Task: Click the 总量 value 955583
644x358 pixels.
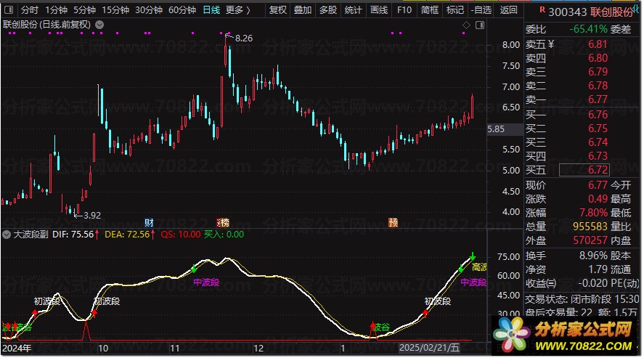Action: [590, 227]
